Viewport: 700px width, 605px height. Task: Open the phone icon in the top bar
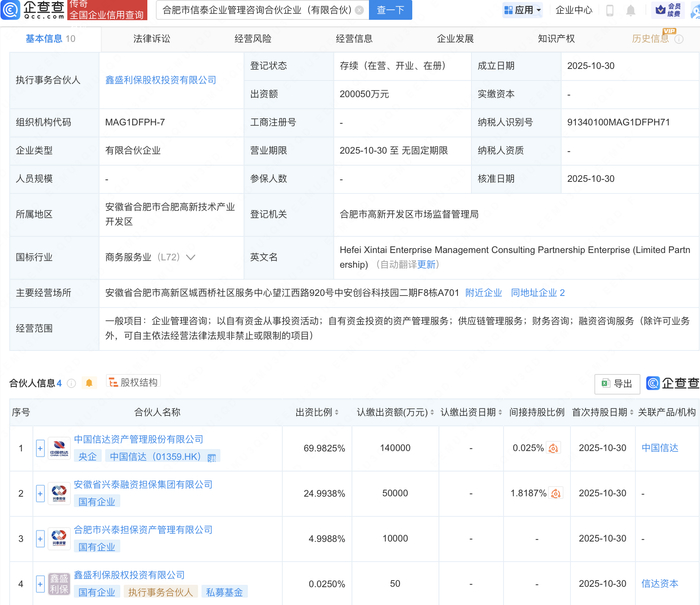point(610,10)
